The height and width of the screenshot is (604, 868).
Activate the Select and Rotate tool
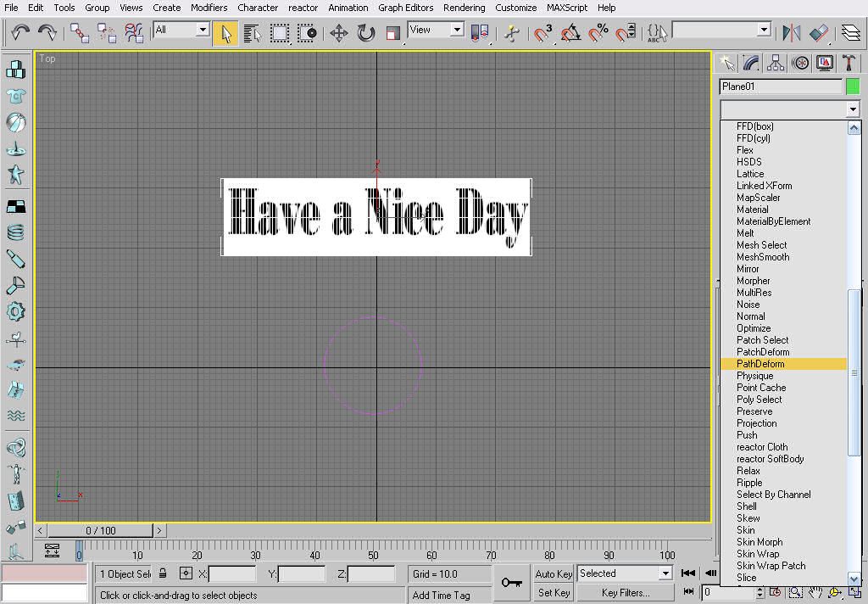point(366,33)
